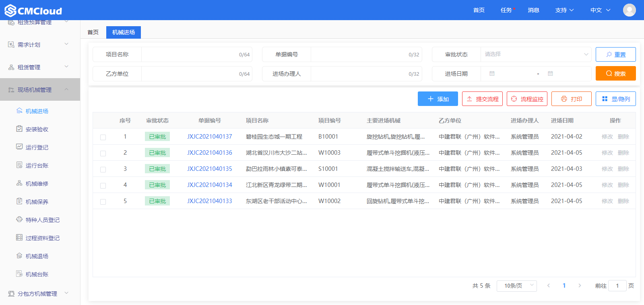Click the 特种人员登记 sidebar icon
The height and width of the screenshot is (305, 644).
point(19,219)
